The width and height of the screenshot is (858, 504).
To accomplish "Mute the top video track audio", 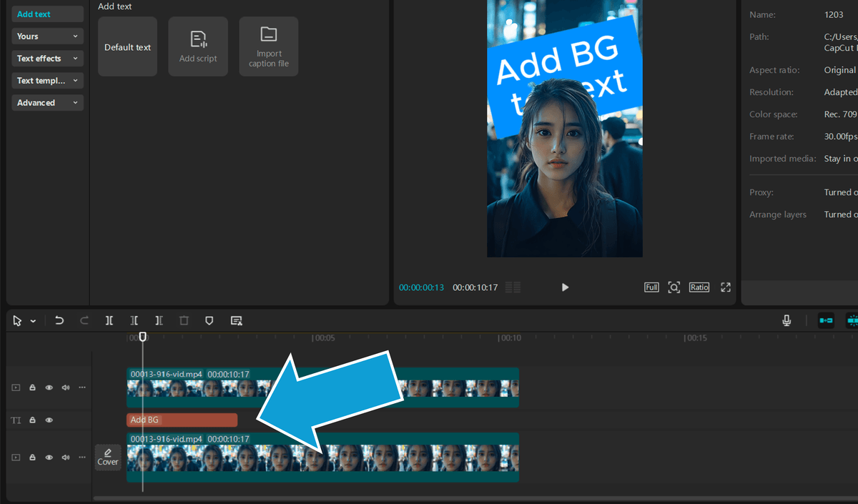I will click(66, 387).
